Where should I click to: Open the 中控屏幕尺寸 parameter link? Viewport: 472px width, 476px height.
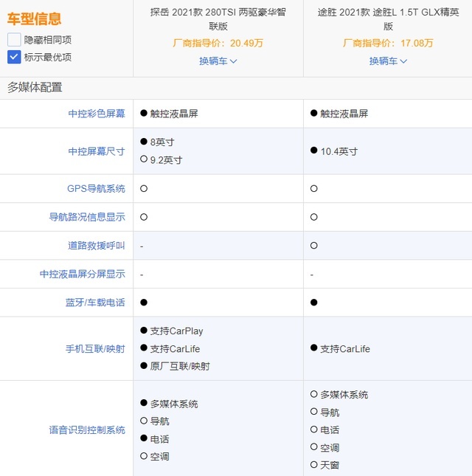pyautogui.click(x=97, y=151)
